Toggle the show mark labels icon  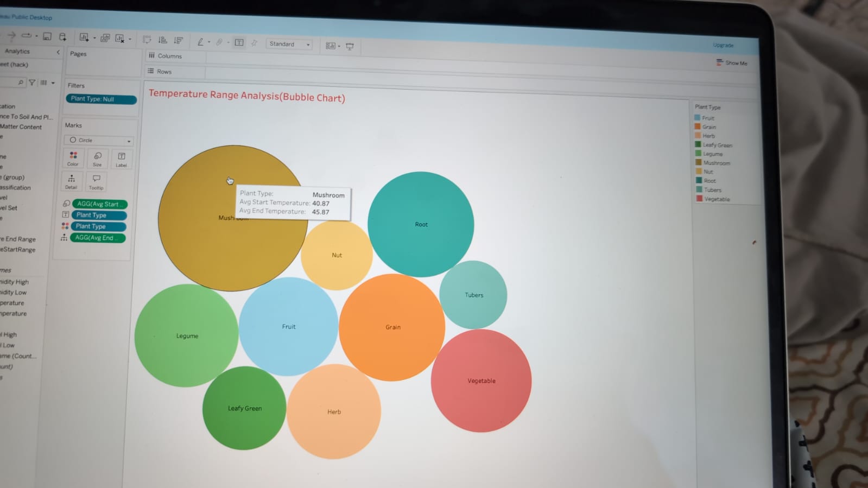239,42
